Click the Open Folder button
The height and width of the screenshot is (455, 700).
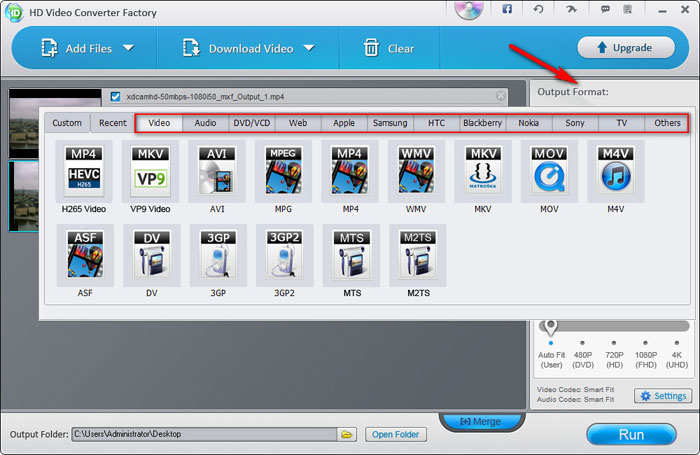pos(396,434)
